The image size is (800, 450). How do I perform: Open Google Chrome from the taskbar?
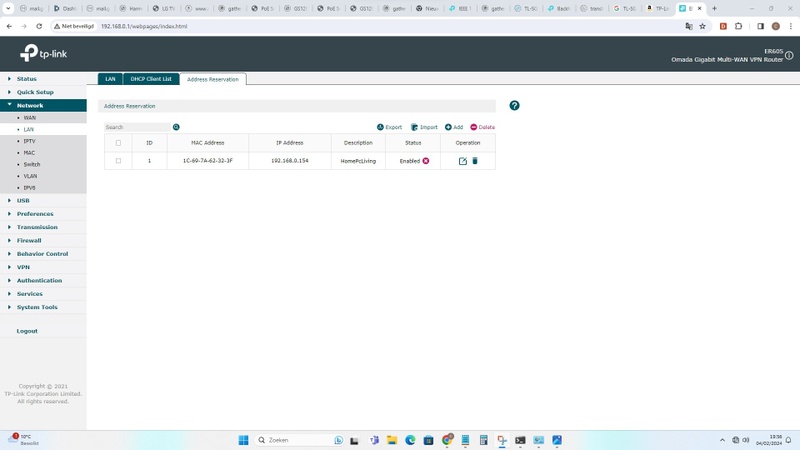(x=447, y=440)
